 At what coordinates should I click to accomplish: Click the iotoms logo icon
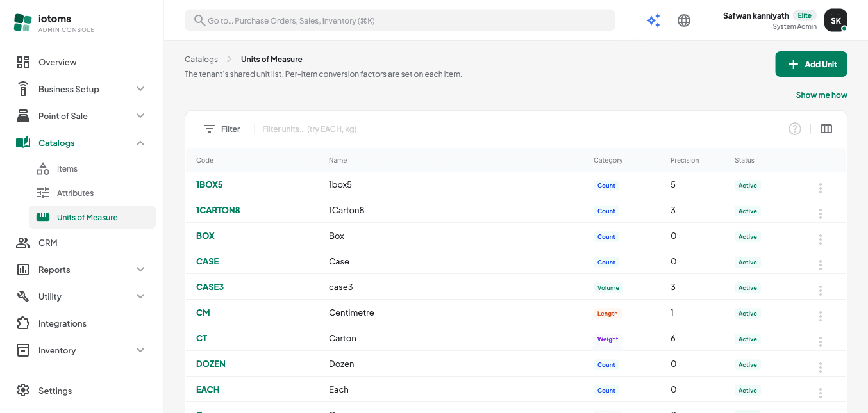pyautogui.click(x=22, y=23)
